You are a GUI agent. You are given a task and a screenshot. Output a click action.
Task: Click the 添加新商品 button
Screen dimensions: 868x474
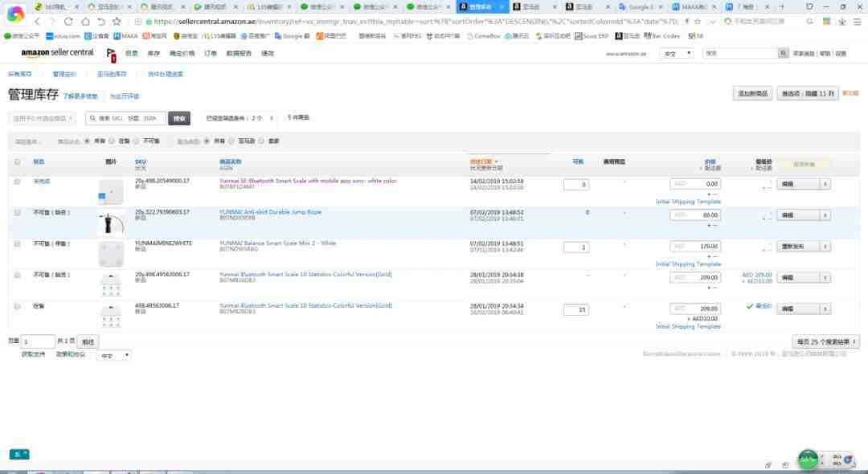tap(752, 93)
